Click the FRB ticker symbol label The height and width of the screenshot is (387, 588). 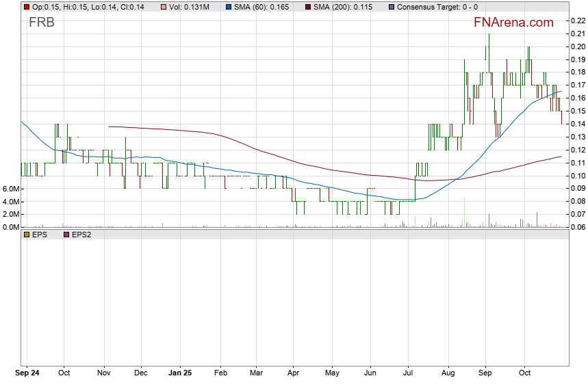[42, 22]
